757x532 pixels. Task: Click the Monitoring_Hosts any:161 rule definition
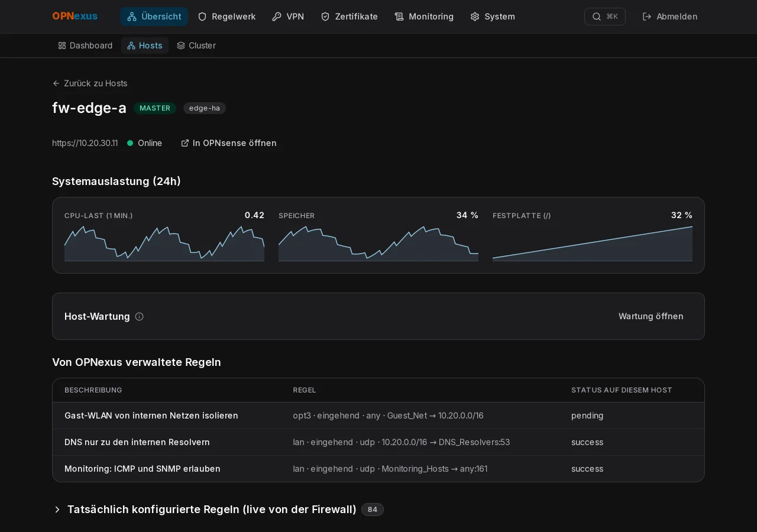pos(390,469)
